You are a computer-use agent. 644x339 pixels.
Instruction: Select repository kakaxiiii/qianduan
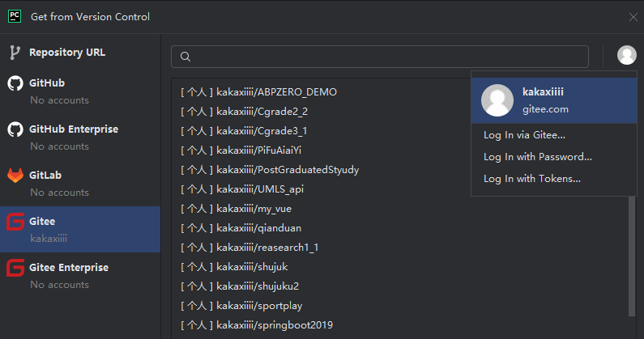(241, 228)
